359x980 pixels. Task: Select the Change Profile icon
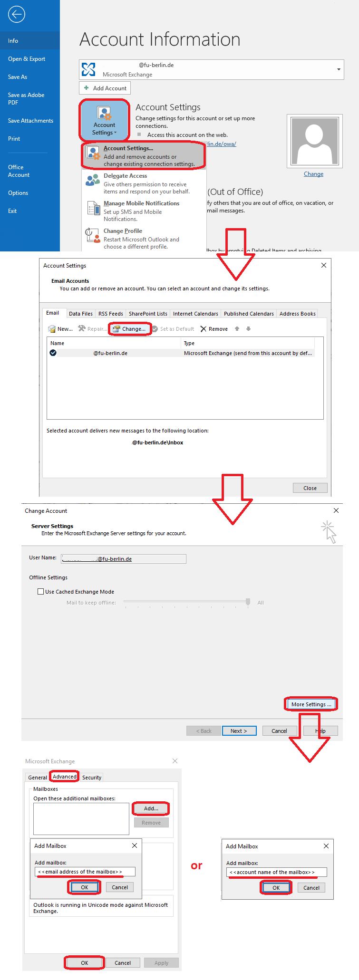point(93,235)
